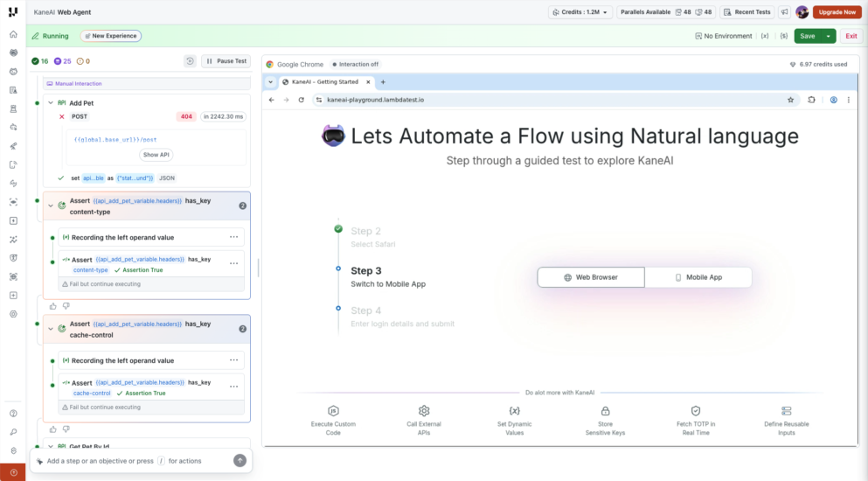
Task: Open the help badge on cache-control assert
Action: [x=242, y=329]
